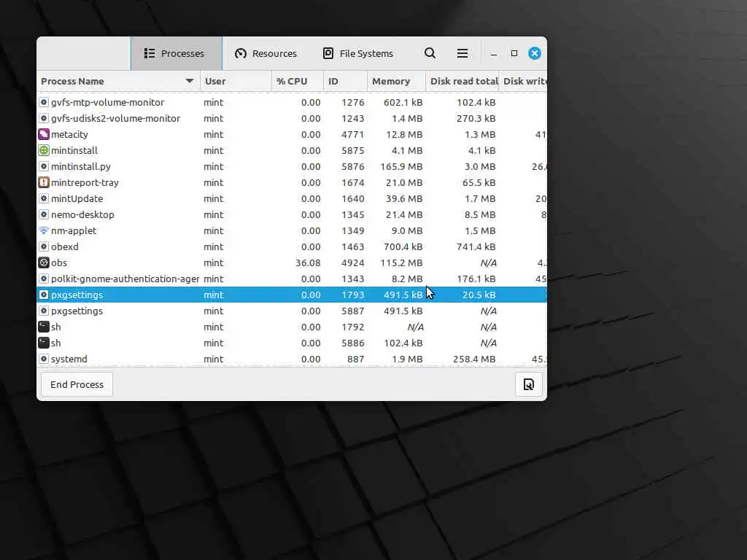
Task: Click the 115.2 MB memory value
Action: [x=401, y=262]
